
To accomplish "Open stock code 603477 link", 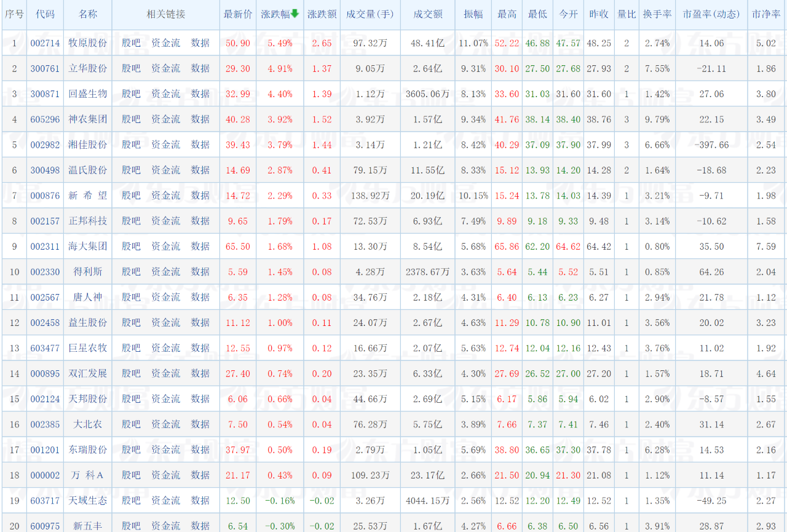I will [45, 348].
